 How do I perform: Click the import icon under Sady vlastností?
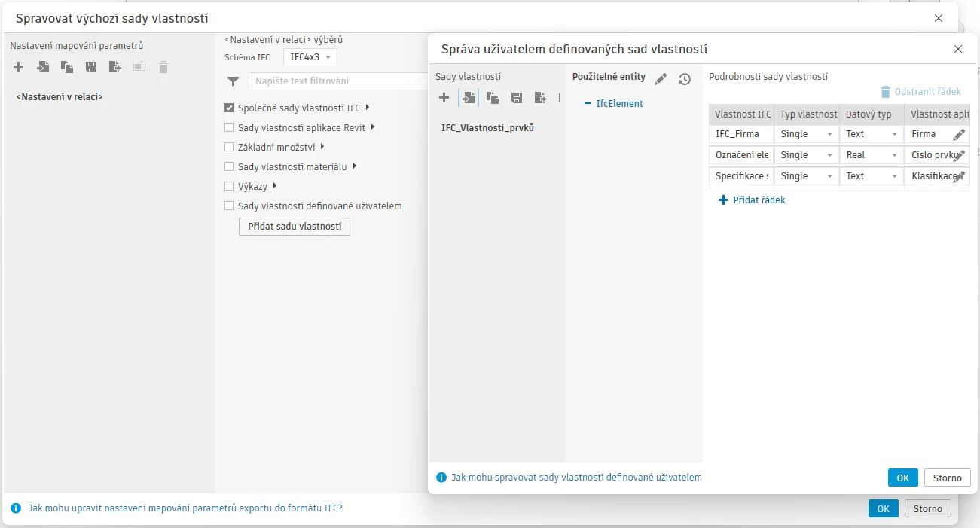(x=469, y=97)
